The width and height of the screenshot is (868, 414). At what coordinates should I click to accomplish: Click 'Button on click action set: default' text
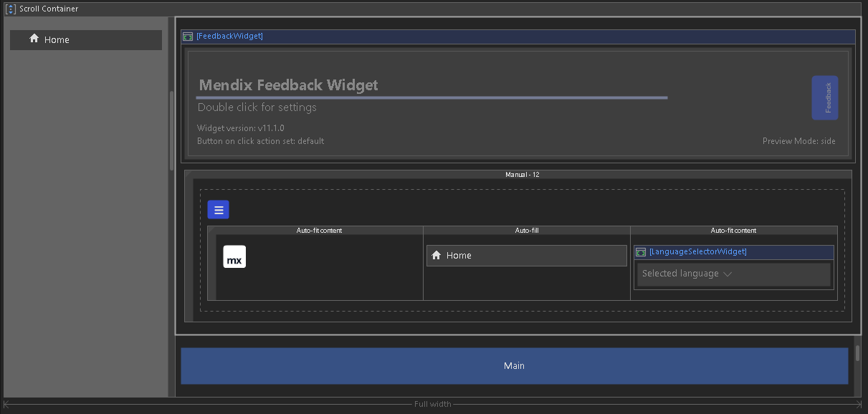click(261, 141)
